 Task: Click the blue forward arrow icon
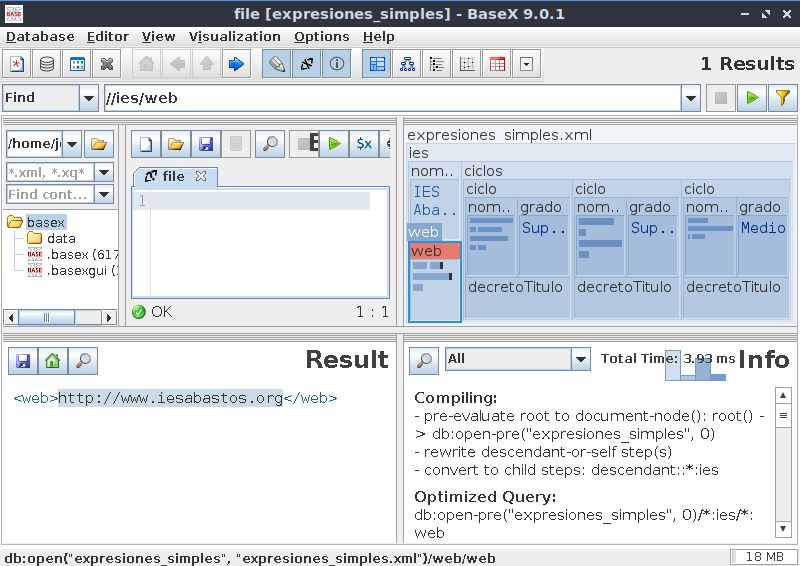[x=236, y=65]
